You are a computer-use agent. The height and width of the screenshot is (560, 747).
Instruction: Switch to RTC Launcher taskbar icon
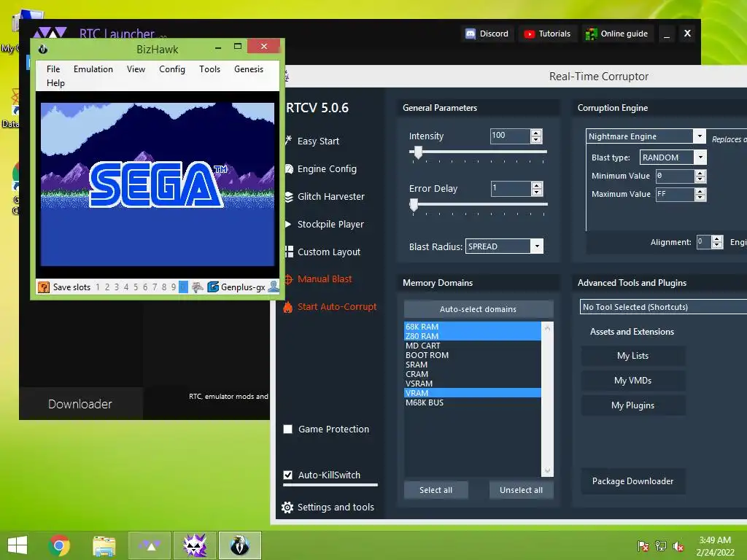coord(150,545)
